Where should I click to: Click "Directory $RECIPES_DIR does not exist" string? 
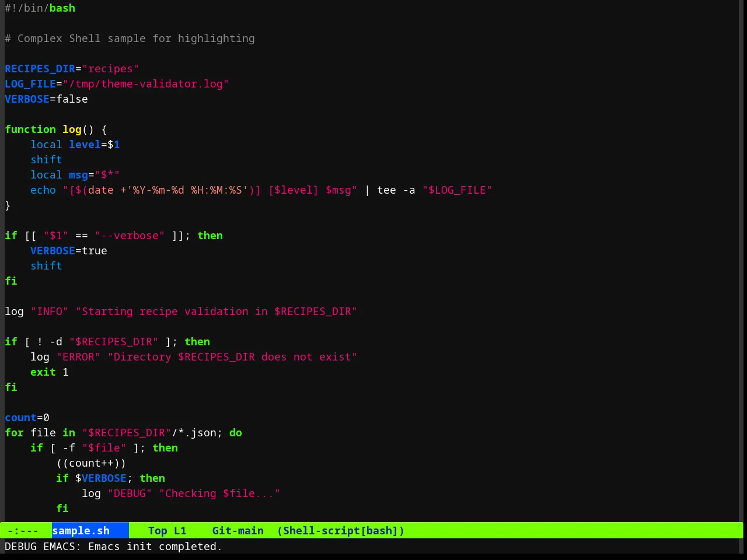[232, 357]
